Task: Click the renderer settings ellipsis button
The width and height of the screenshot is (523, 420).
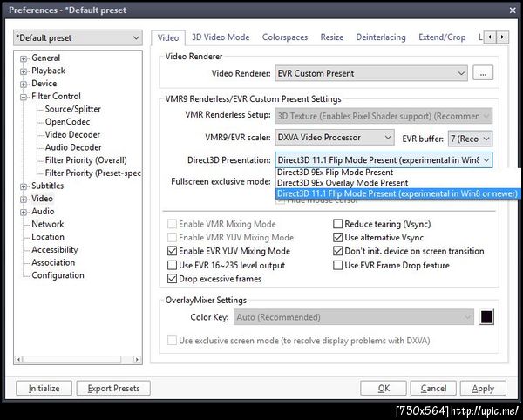Action: pyautogui.click(x=483, y=73)
